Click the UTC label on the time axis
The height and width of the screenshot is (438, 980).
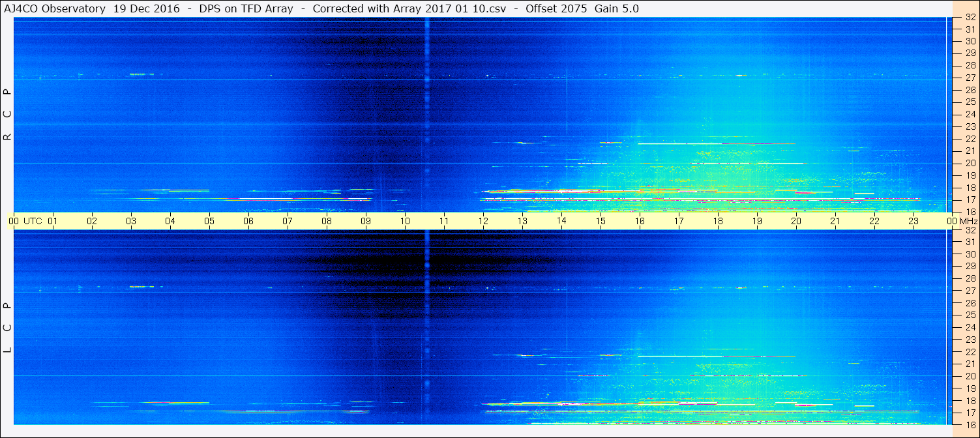33,221
